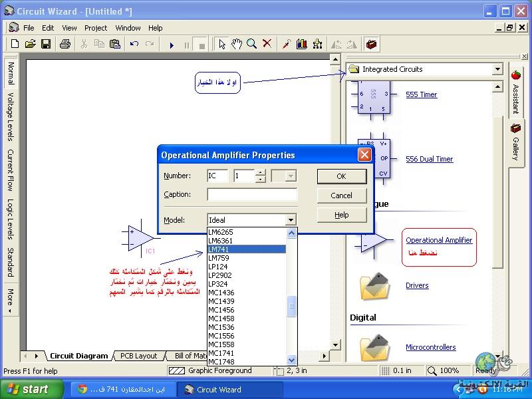Open the Edit menu
Viewport: 532px width, 399px height.
point(48,28)
